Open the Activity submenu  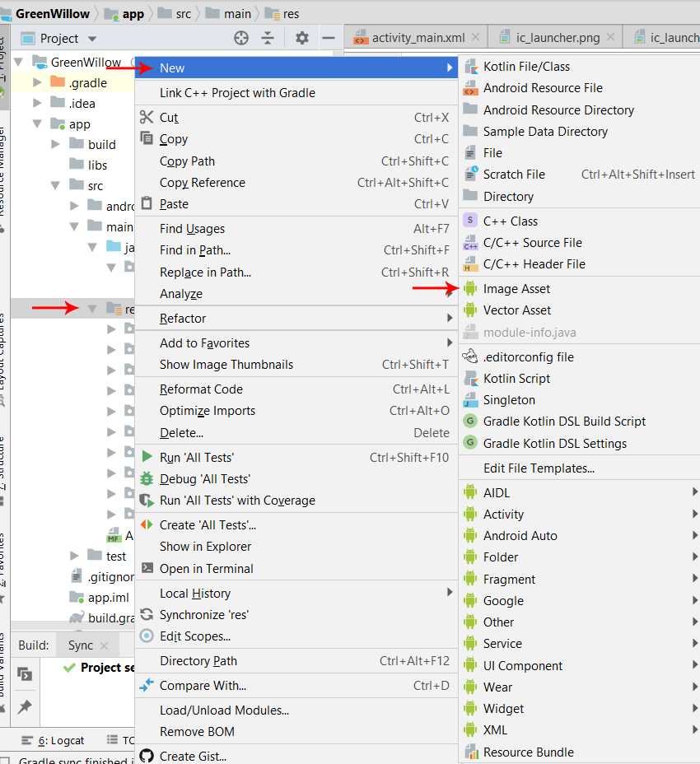[x=503, y=515]
